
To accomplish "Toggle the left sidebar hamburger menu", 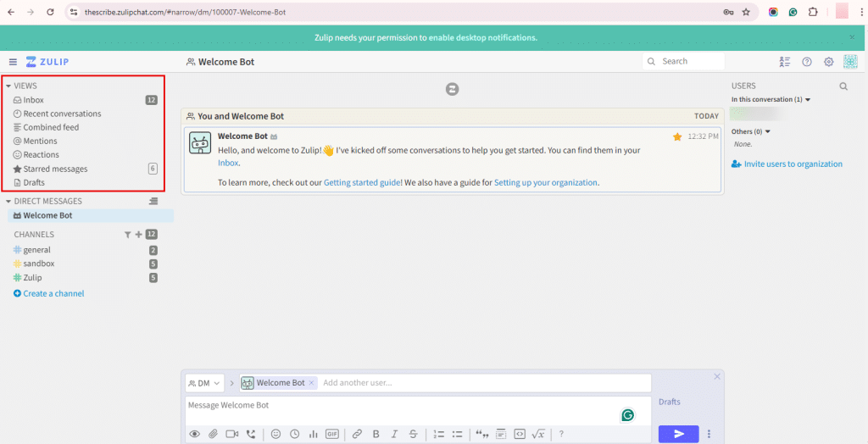I will click(13, 62).
